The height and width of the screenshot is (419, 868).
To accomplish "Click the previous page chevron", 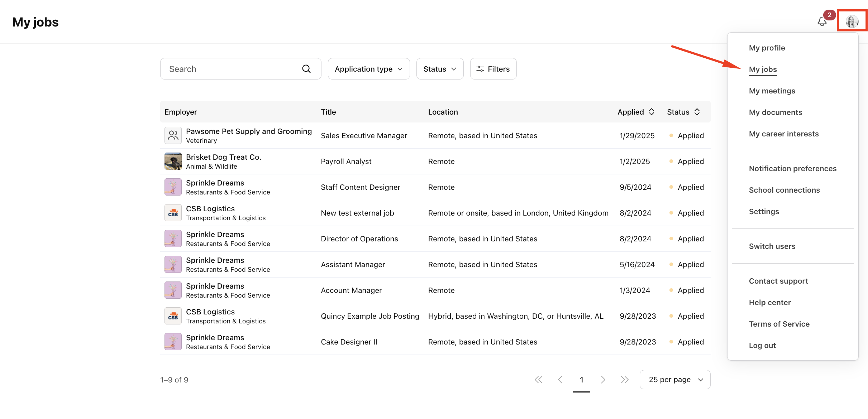I will (x=560, y=380).
